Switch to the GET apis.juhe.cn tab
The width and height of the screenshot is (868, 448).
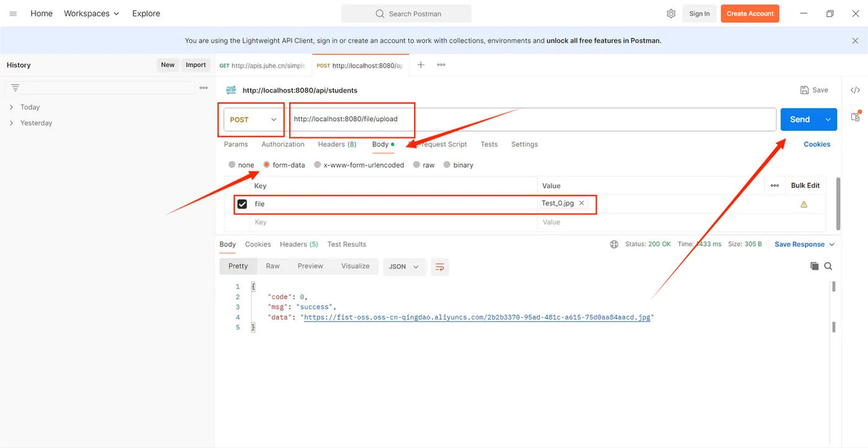point(262,65)
